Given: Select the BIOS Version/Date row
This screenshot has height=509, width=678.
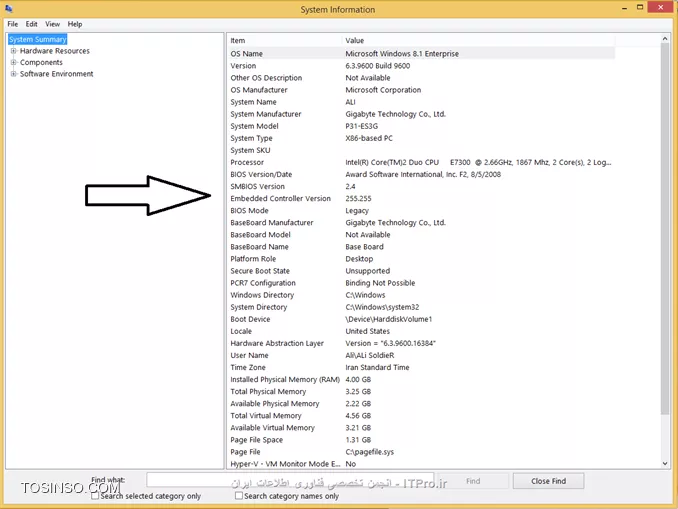Looking at the screenshot, I should (421, 175).
